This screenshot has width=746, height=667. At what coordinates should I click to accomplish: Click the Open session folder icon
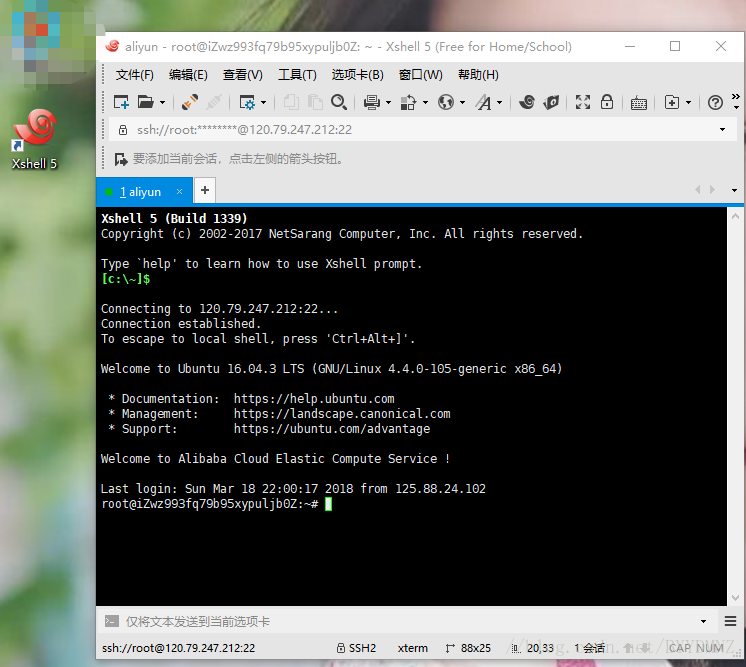click(x=146, y=102)
